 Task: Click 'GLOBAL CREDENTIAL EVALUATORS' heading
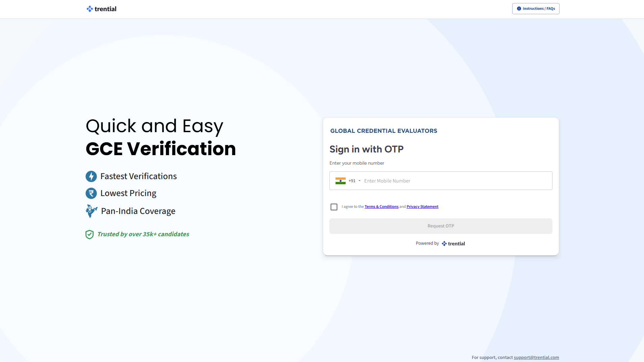(x=383, y=131)
